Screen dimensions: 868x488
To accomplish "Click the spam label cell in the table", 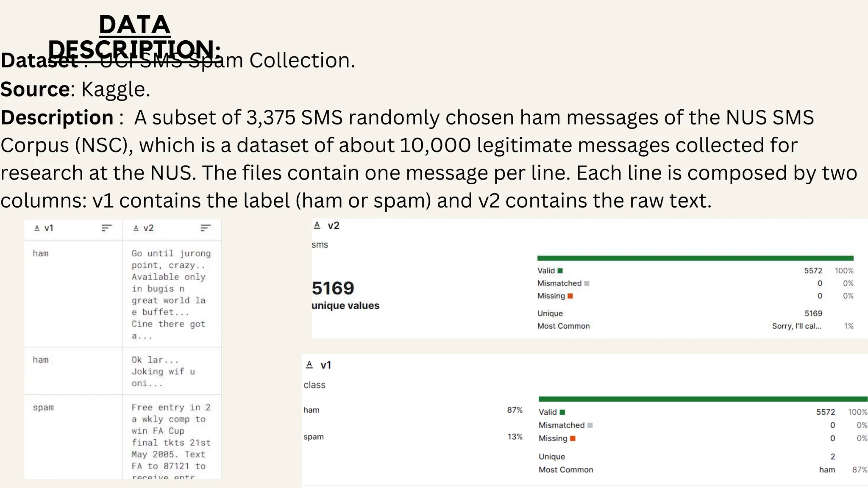I will tap(43, 408).
